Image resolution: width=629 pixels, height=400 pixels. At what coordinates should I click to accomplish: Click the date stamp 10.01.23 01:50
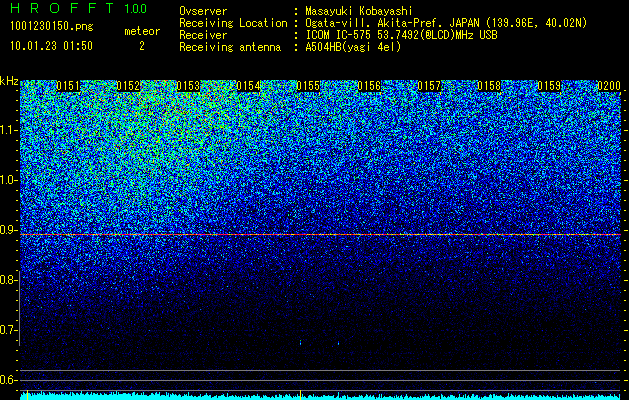coord(51,46)
